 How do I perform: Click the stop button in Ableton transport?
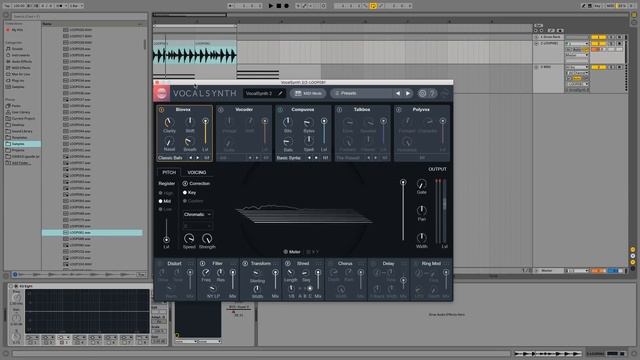pos(279,6)
